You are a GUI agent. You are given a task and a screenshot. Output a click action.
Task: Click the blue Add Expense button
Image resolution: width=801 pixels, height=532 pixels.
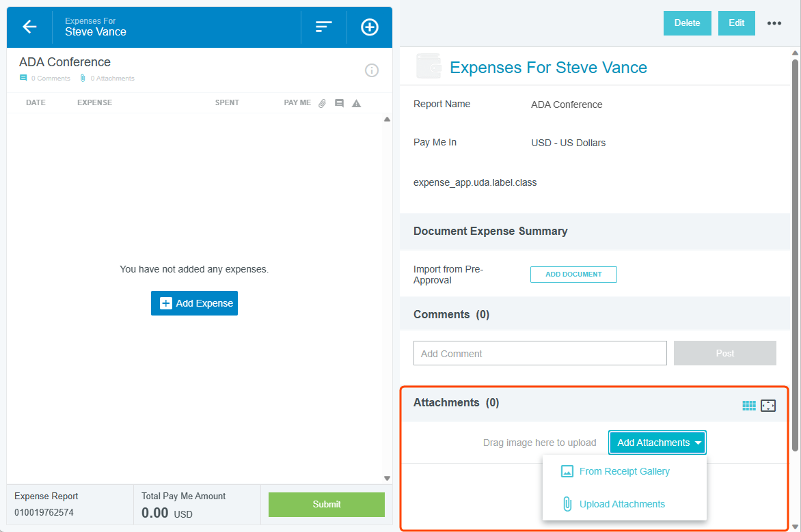[x=194, y=303]
